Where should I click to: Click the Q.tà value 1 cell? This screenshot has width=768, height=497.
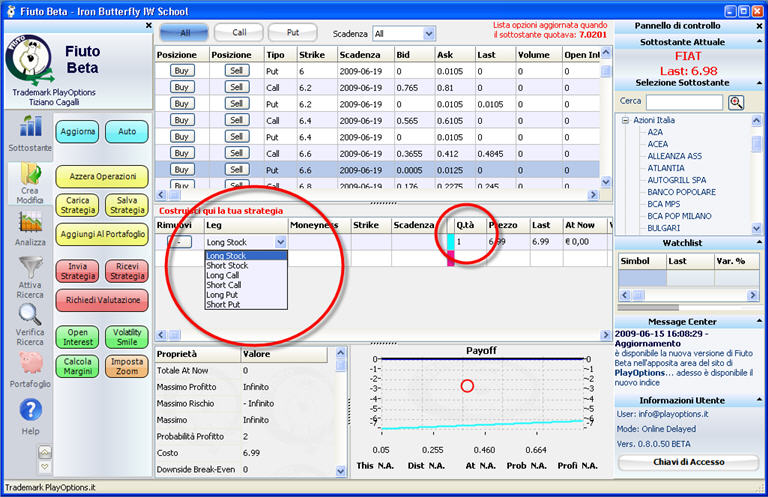(470, 242)
